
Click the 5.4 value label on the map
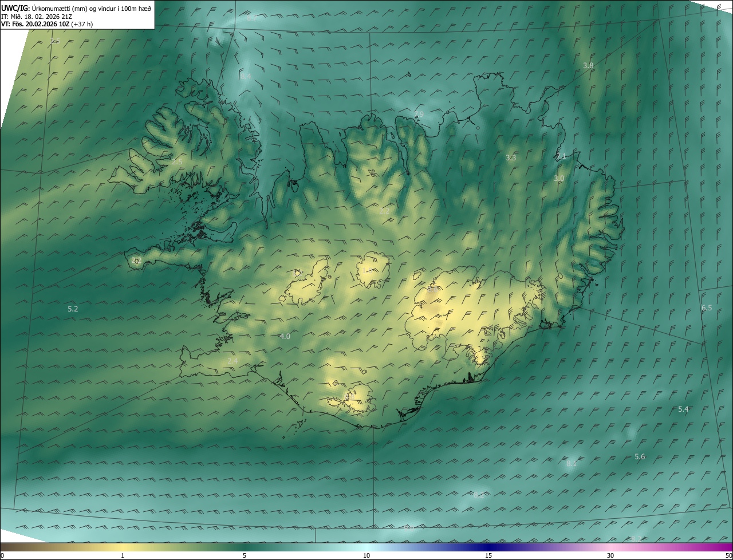tap(683, 409)
